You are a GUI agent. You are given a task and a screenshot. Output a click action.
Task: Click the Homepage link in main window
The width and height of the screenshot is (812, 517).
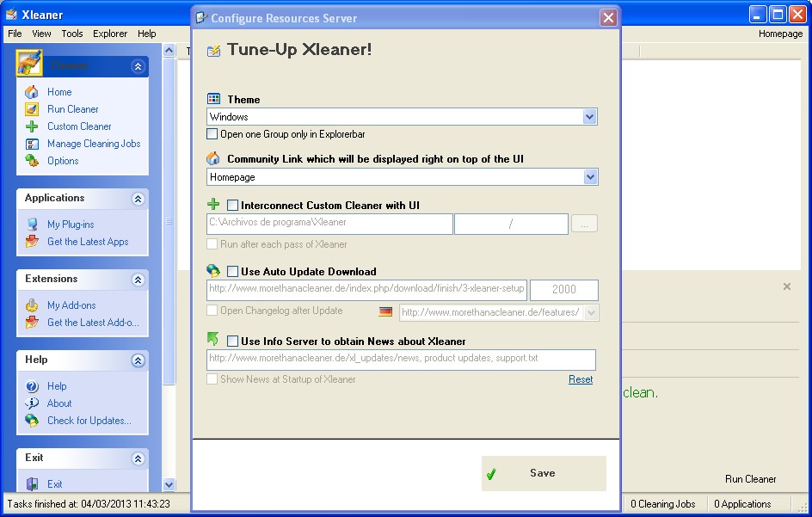(780, 34)
